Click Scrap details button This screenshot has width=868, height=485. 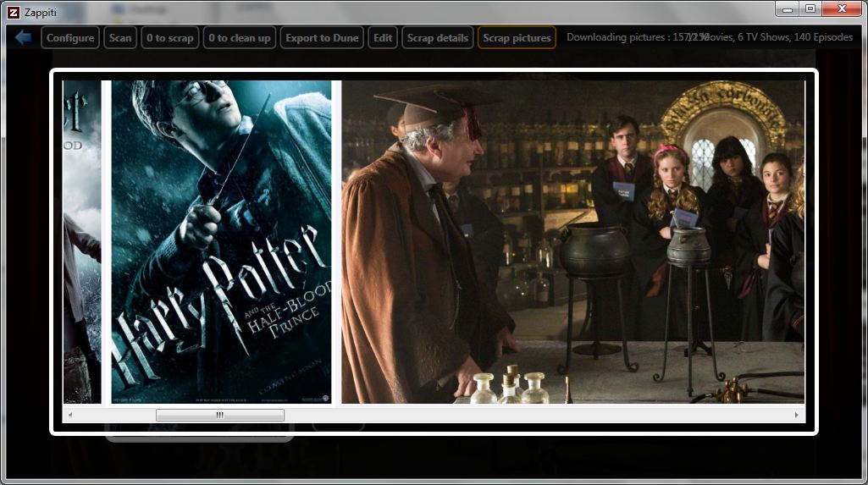[x=437, y=37]
